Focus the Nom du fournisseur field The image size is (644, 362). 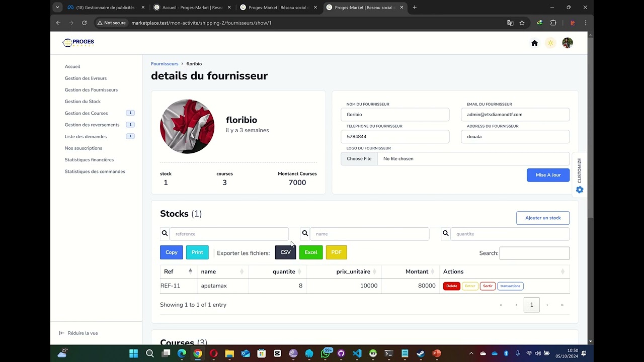pos(395,115)
